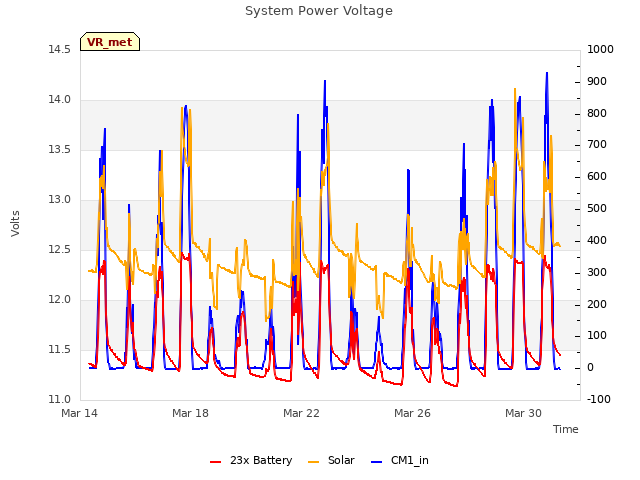The width and height of the screenshot is (640, 480).
Task: Click the Mar 14 x-axis tick label
Action: click(79, 413)
